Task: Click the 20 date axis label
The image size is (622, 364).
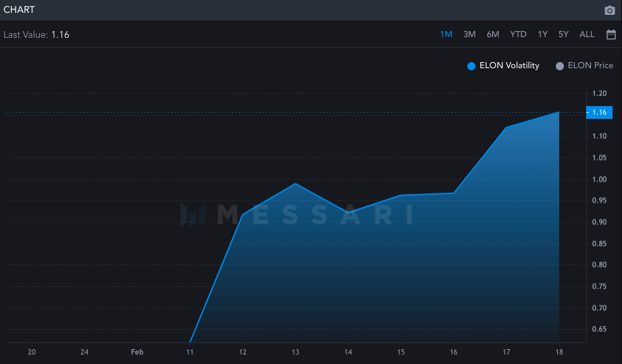Action: click(x=31, y=352)
